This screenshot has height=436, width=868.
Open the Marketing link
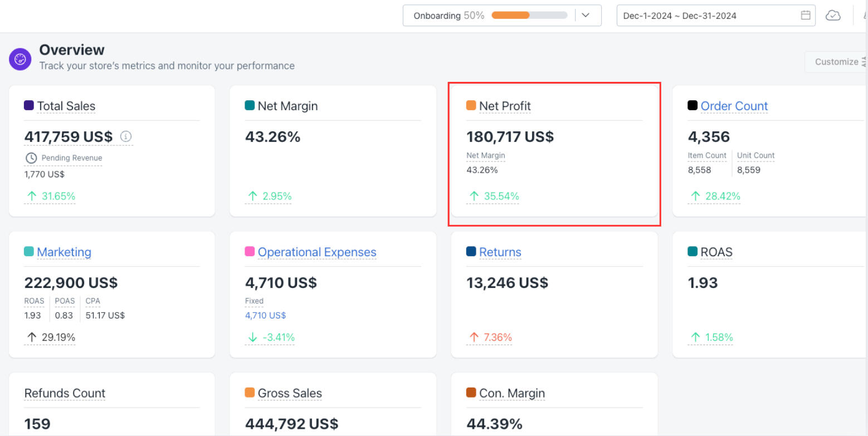(64, 252)
